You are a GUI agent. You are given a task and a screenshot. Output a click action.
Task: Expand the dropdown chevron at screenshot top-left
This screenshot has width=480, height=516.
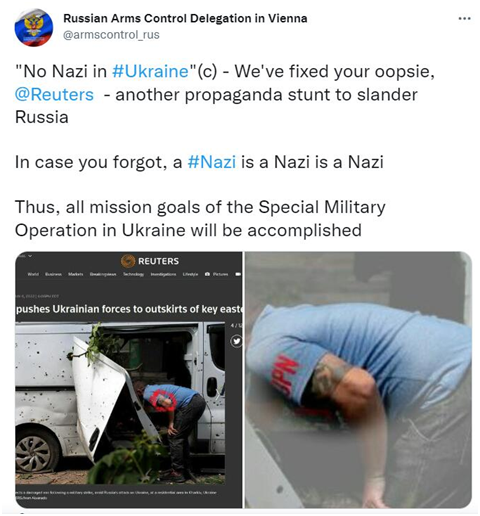[30, 256]
